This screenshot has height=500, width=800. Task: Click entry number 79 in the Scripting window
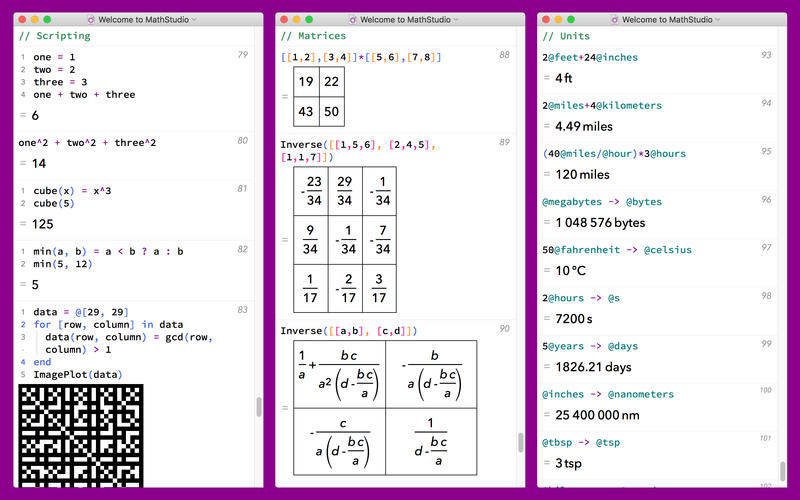tap(243, 55)
